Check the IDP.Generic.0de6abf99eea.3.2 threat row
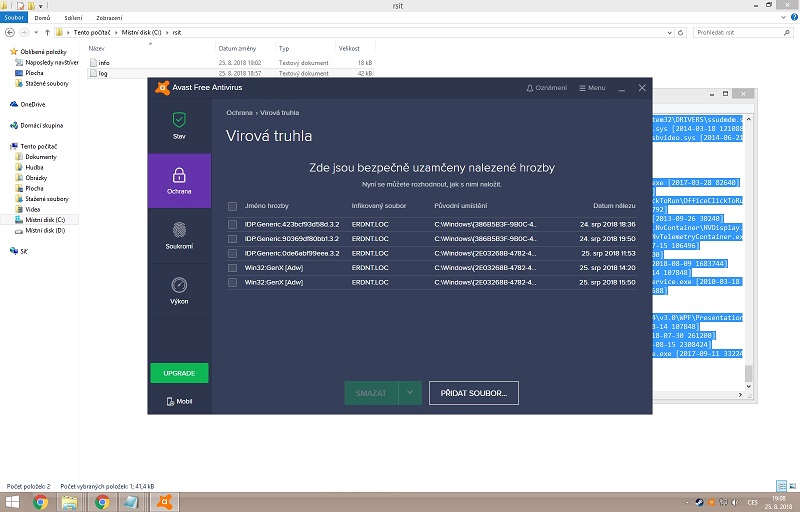 click(233, 253)
